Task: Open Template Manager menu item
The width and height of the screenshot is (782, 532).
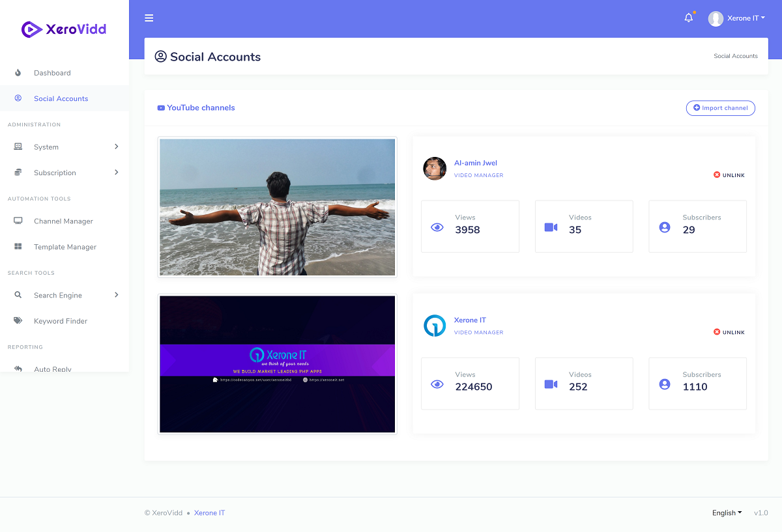Action: 65,247
